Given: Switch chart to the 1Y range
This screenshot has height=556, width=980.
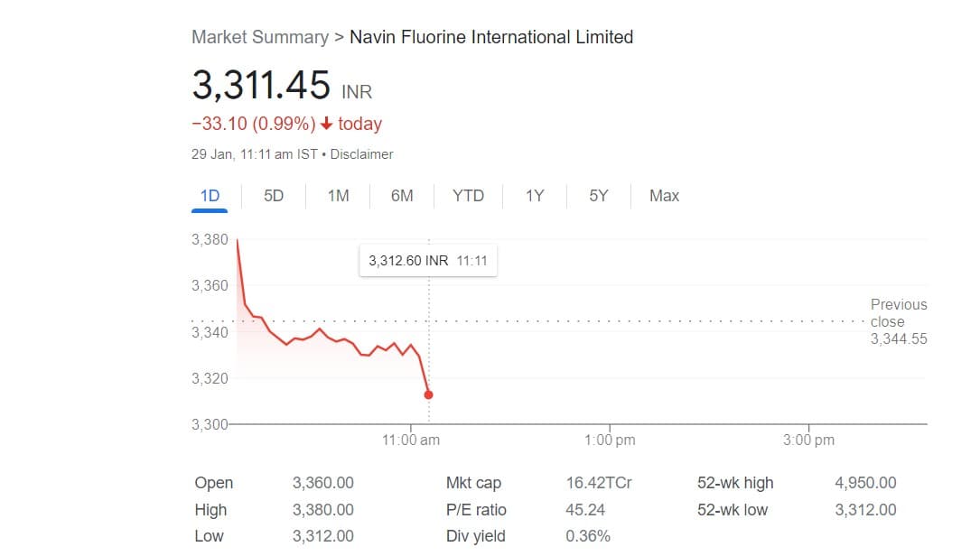Looking at the screenshot, I should click(x=535, y=196).
